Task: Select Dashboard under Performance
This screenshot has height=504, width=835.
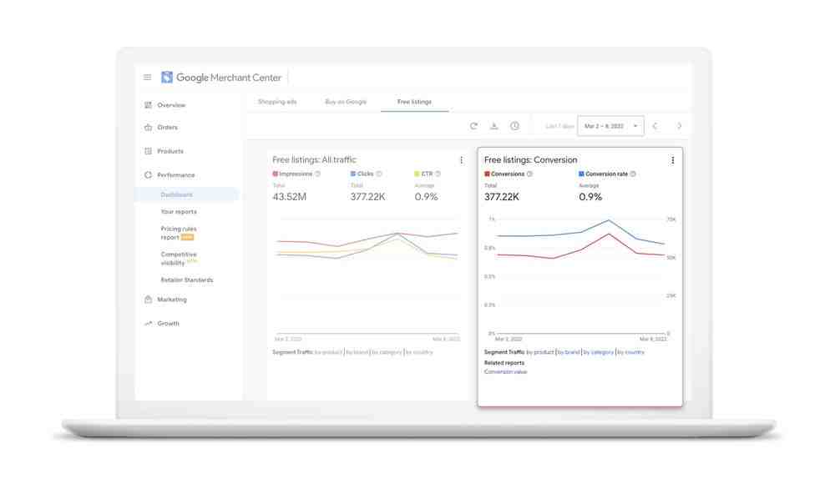Action: click(177, 194)
